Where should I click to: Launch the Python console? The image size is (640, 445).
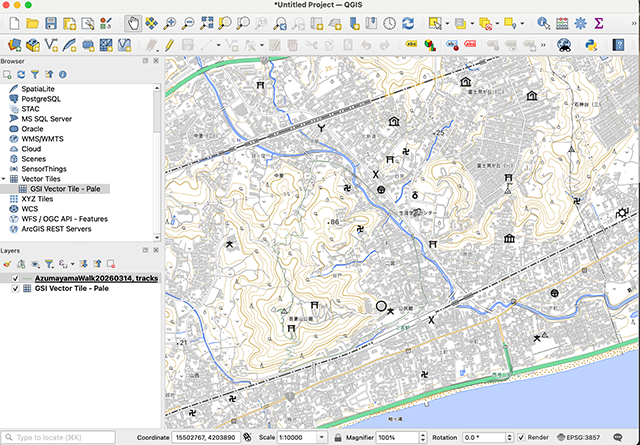(x=591, y=44)
